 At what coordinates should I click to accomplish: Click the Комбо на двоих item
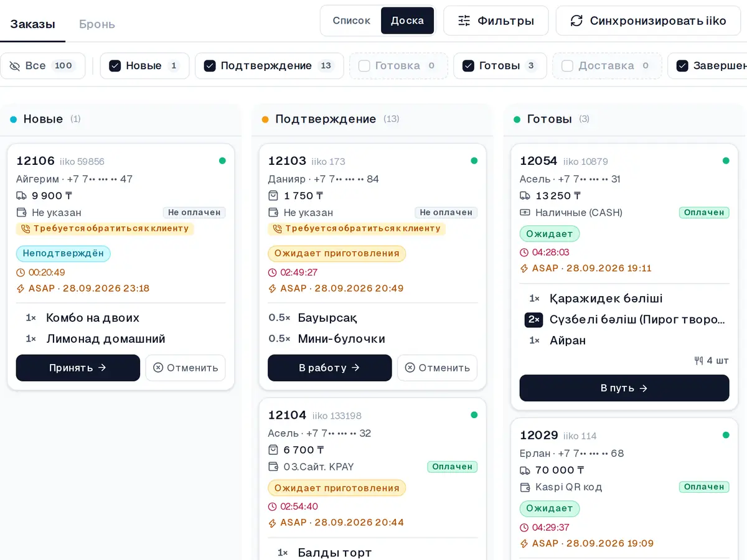(93, 318)
